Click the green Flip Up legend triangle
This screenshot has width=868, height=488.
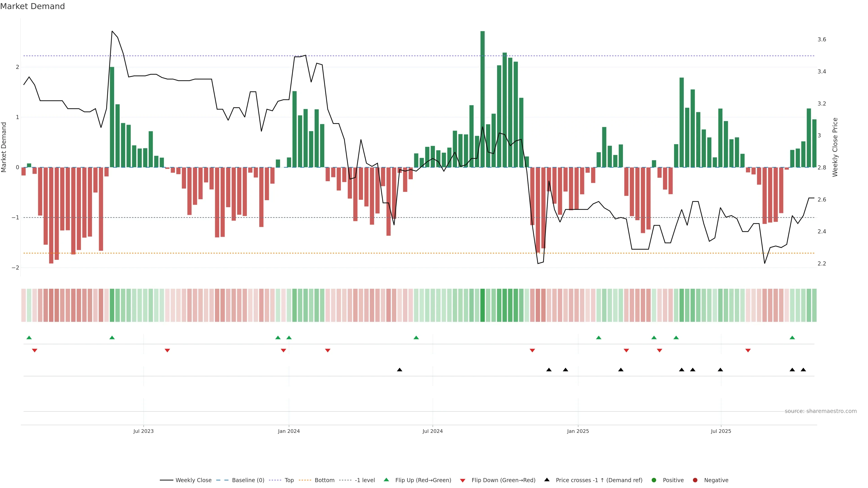click(x=387, y=480)
